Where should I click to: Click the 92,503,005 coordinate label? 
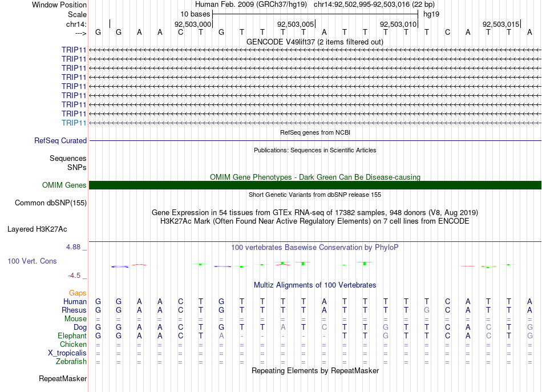click(296, 24)
